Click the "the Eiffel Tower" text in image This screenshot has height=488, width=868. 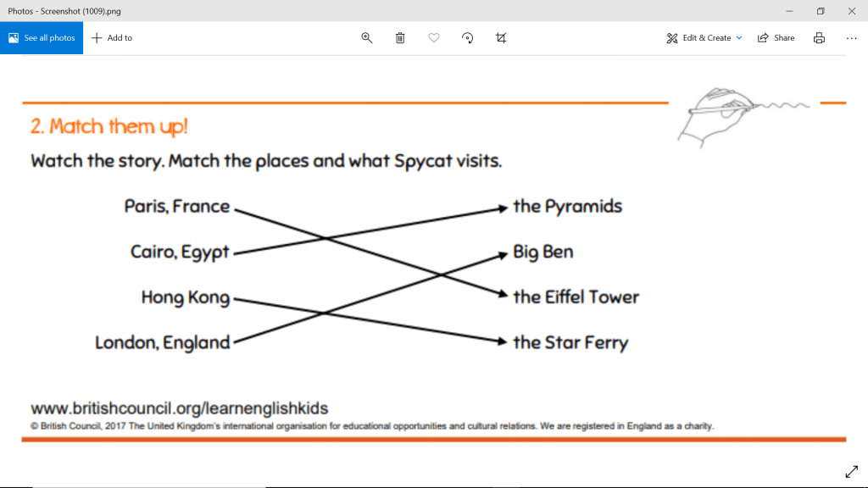[576, 297]
